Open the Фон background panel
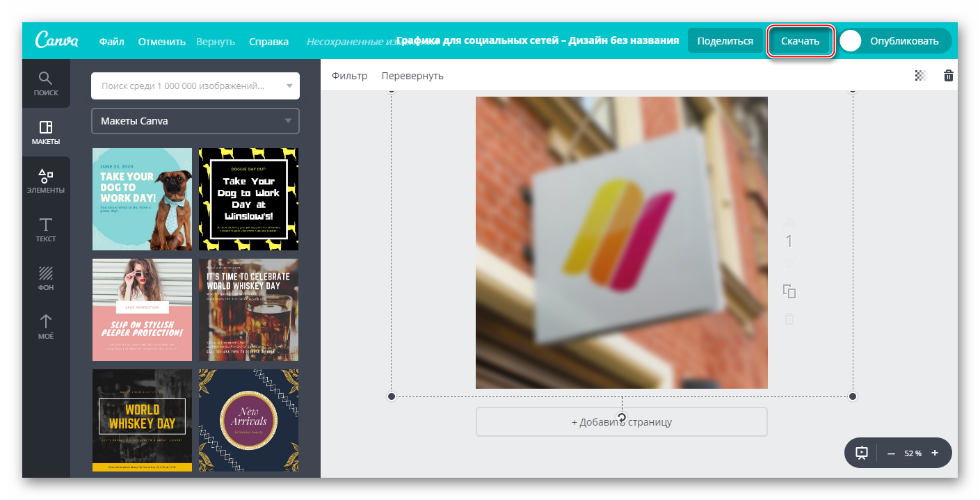 pyautogui.click(x=46, y=278)
